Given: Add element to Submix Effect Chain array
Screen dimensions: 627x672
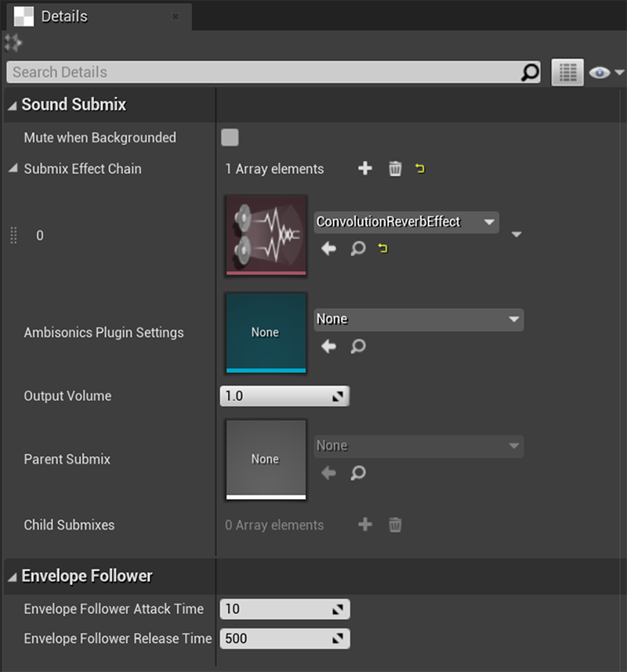Looking at the screenshot, I should [365, 168].
